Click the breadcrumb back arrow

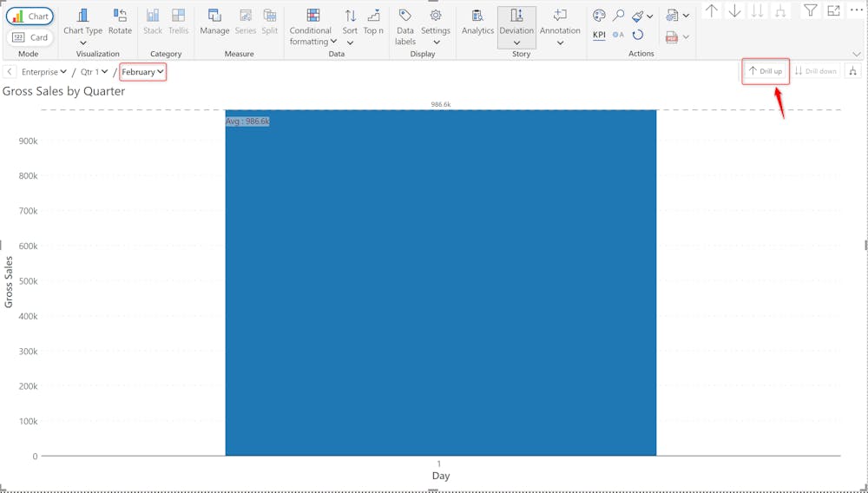click(10, 72)
